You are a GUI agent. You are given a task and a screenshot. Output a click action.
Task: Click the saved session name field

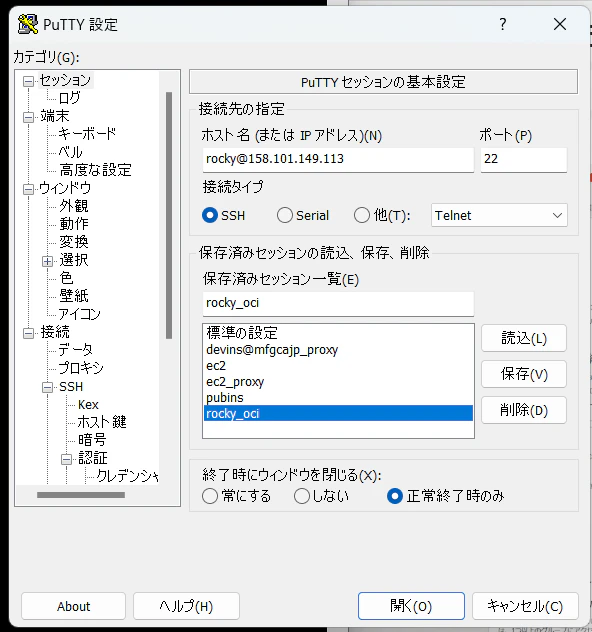click(x=338, y=304)
